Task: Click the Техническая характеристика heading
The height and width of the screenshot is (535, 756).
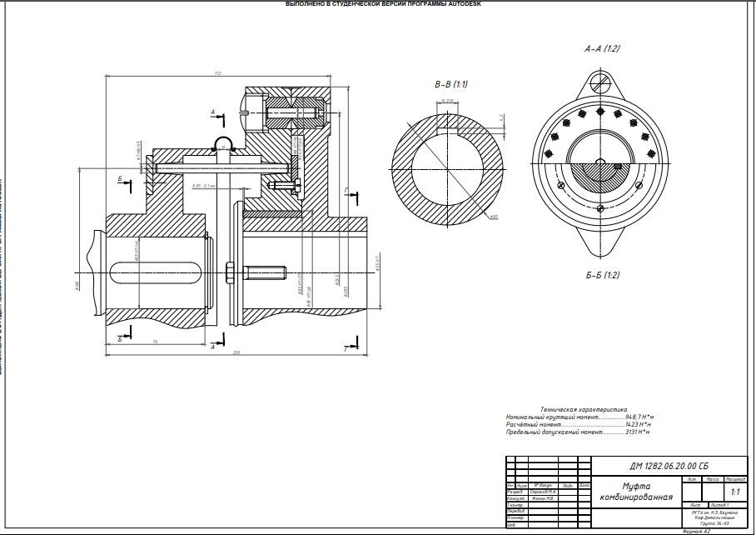Action: [x=584, y=409]
